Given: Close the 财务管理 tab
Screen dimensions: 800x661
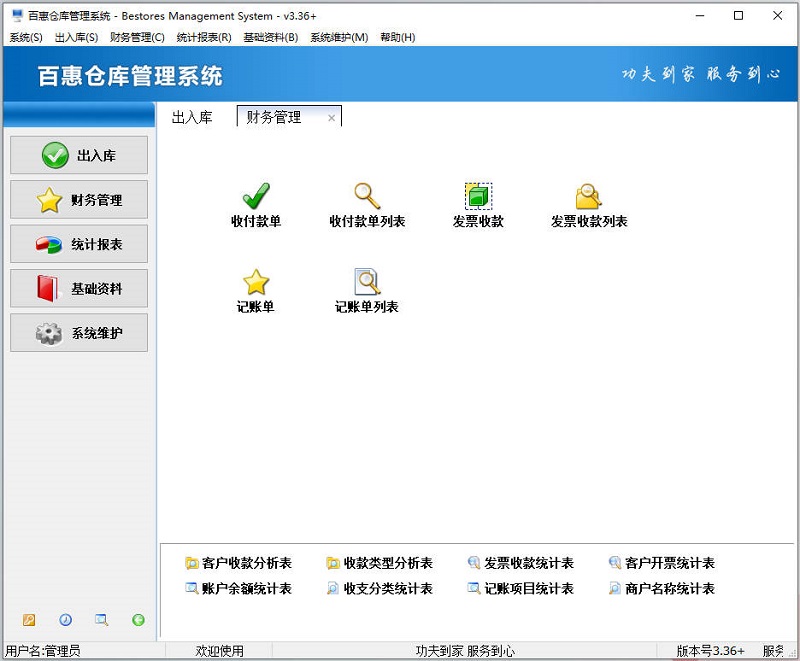Looking at the screenshot, I should [x=332, y=117].
